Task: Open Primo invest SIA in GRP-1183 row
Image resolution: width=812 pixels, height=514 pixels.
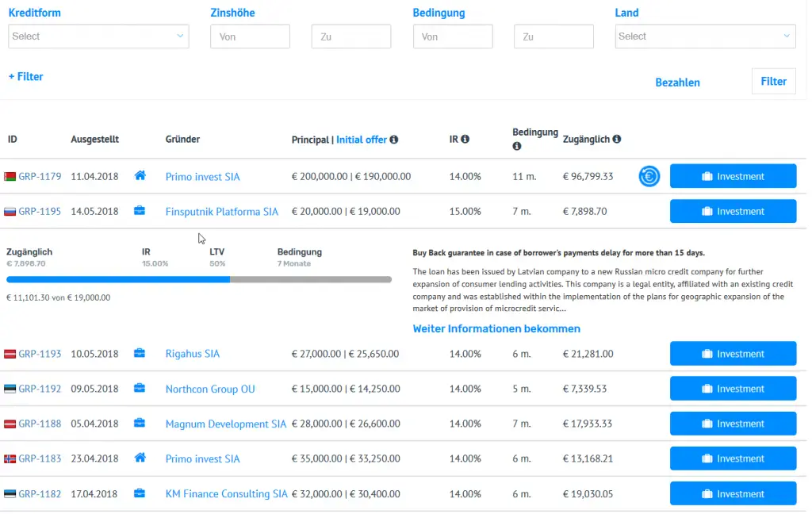Action: point(202,458)
